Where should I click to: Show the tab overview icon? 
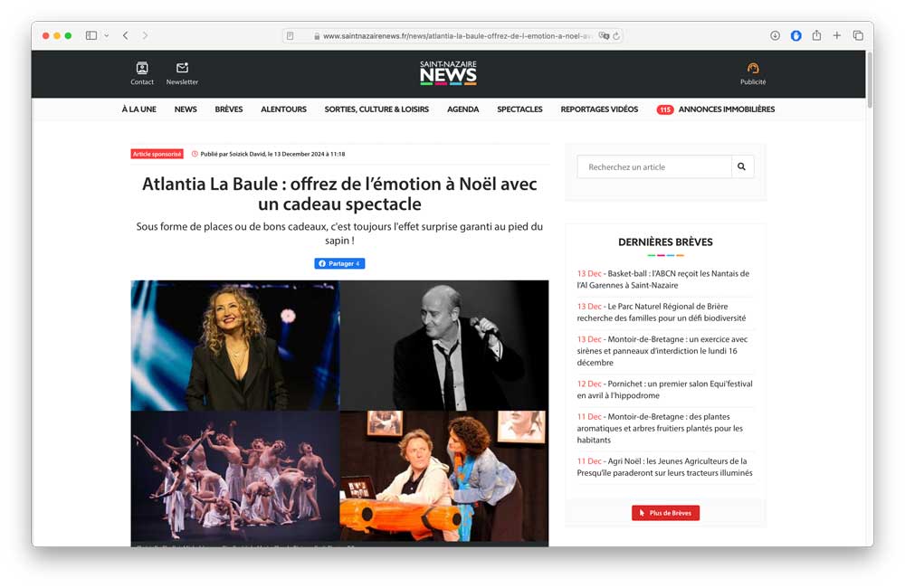pos(858,35)
